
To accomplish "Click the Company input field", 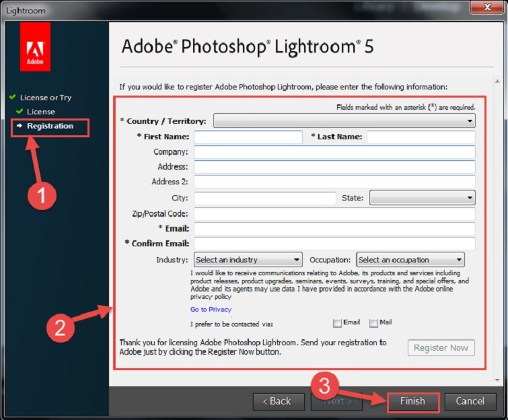I will tap(334, 152).
